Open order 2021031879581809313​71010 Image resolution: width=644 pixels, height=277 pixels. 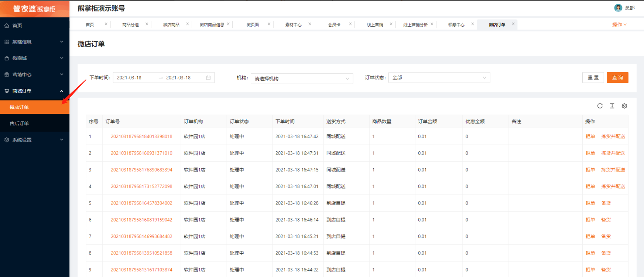pos(141,153)
